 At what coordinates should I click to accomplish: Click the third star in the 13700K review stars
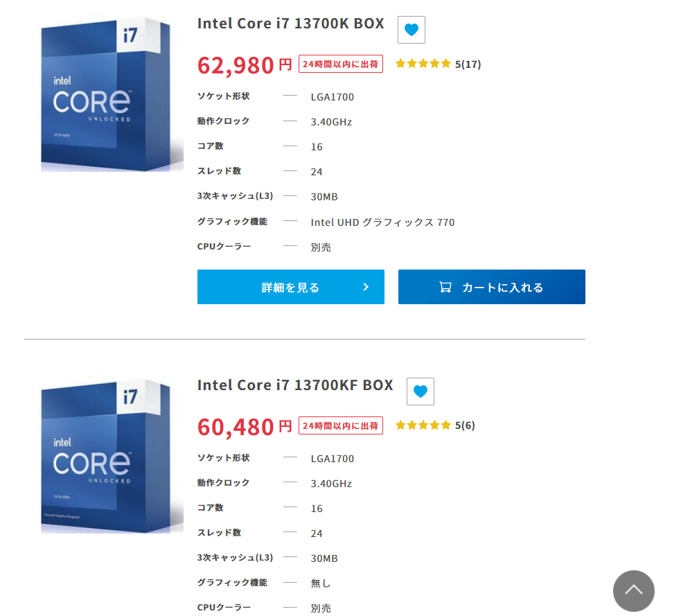click(x=423, y=63)
